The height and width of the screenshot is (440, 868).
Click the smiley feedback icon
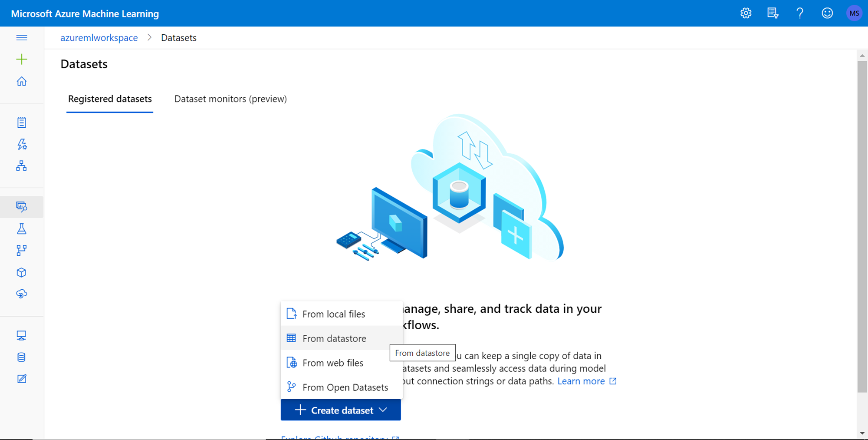827,13
